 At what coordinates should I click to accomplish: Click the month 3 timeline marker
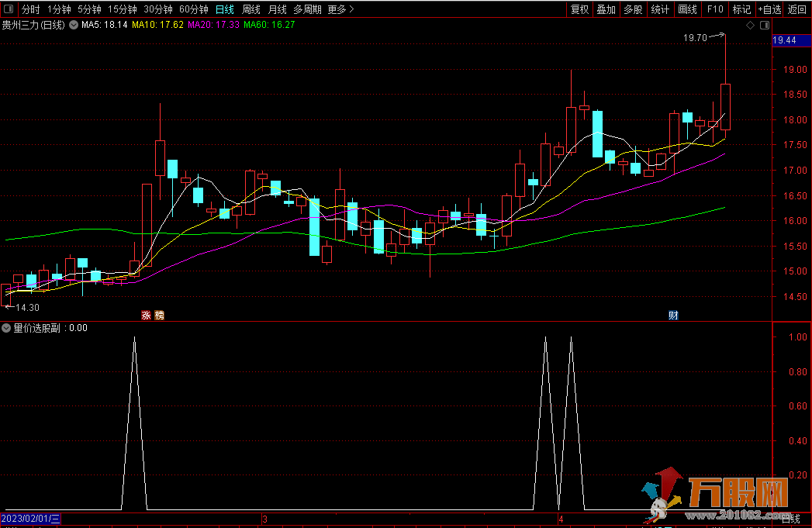pos(264,519)
